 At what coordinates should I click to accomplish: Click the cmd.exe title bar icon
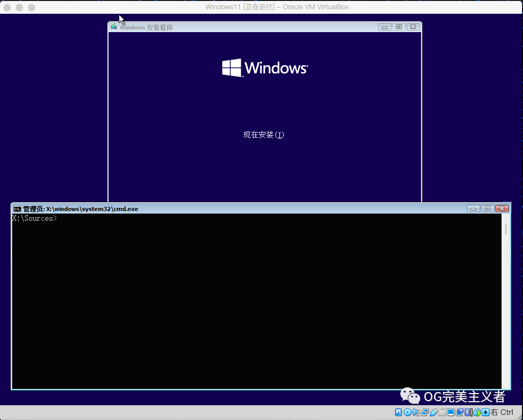pos(17,209)
